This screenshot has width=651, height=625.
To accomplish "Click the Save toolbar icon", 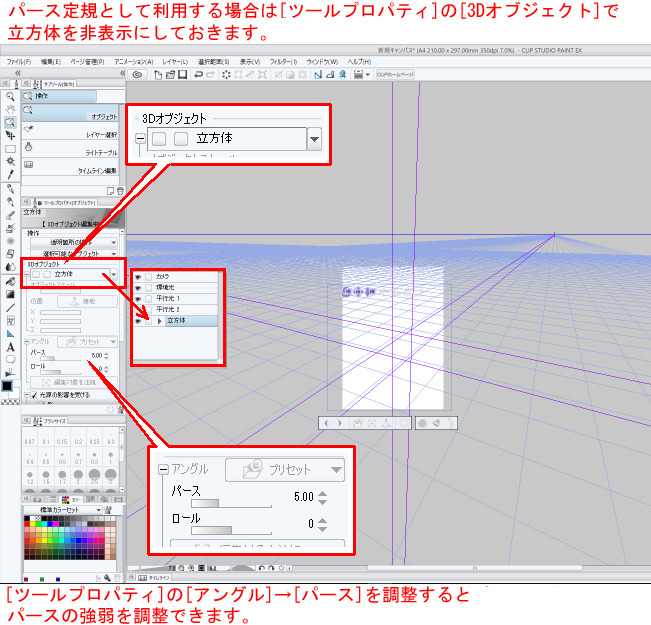I will [183, 75].
